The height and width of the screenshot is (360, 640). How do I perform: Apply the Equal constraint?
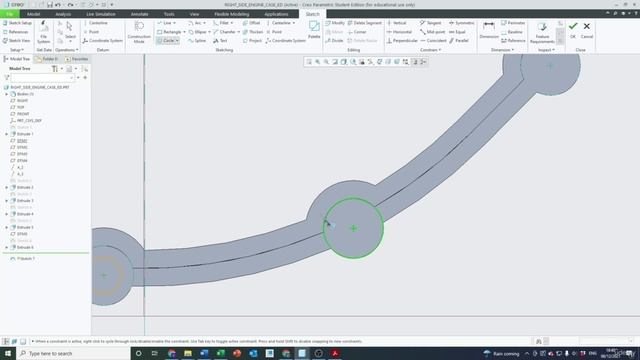click(457, 32)
